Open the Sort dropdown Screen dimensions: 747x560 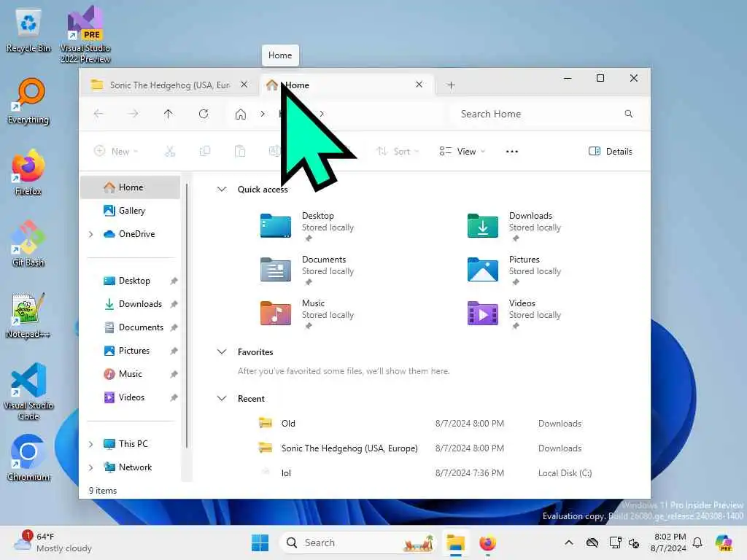pyautogui.click(x=398, y=152)
